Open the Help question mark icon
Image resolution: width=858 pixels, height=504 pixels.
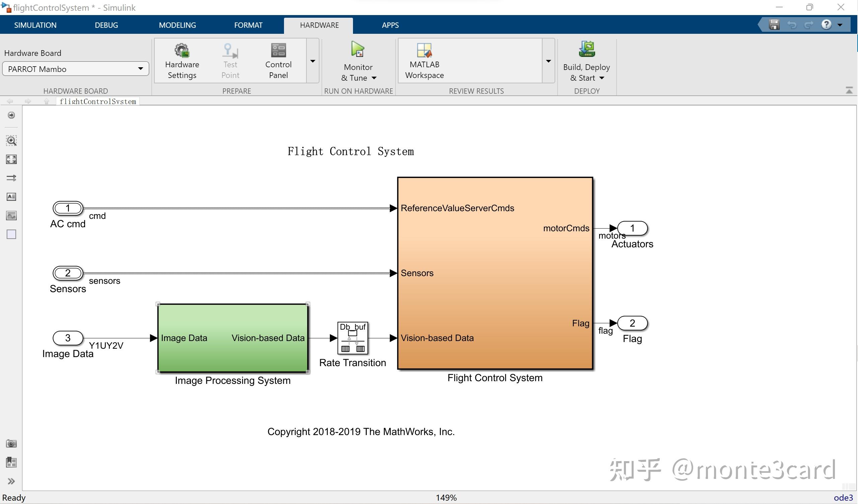pyautogui.click(x=826, y=24)
